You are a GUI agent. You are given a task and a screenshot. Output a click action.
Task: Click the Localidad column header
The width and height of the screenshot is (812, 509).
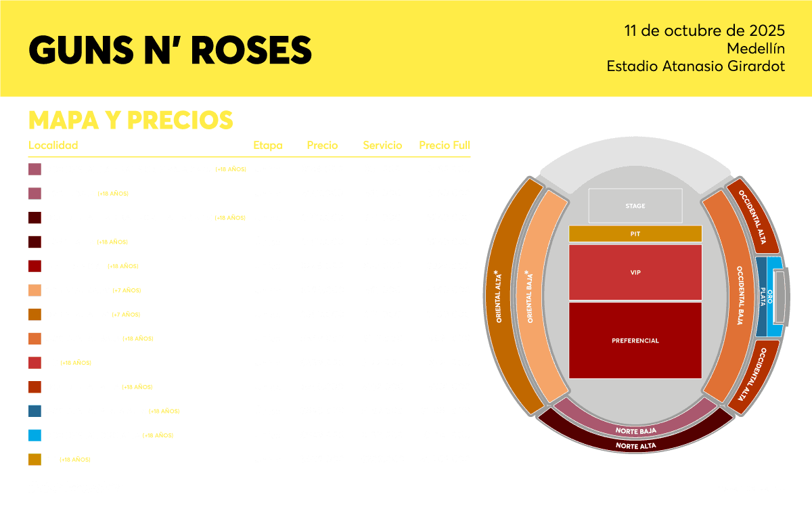pos(53,146)
